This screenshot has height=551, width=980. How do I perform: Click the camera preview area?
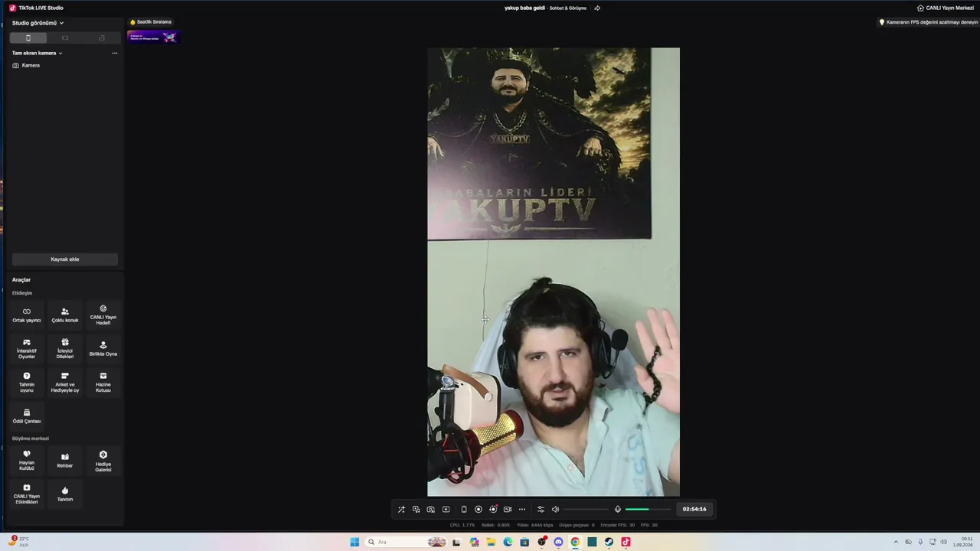click(x=554, y=272)
